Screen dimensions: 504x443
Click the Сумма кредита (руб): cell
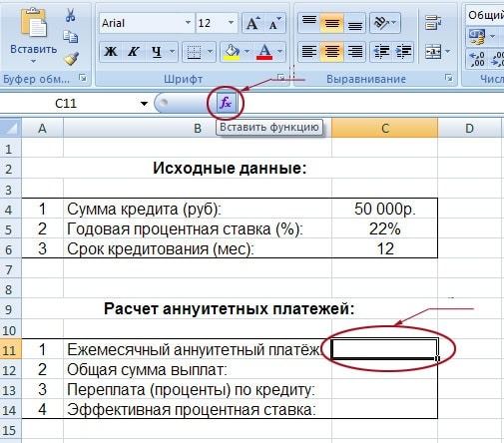(198, 209)
